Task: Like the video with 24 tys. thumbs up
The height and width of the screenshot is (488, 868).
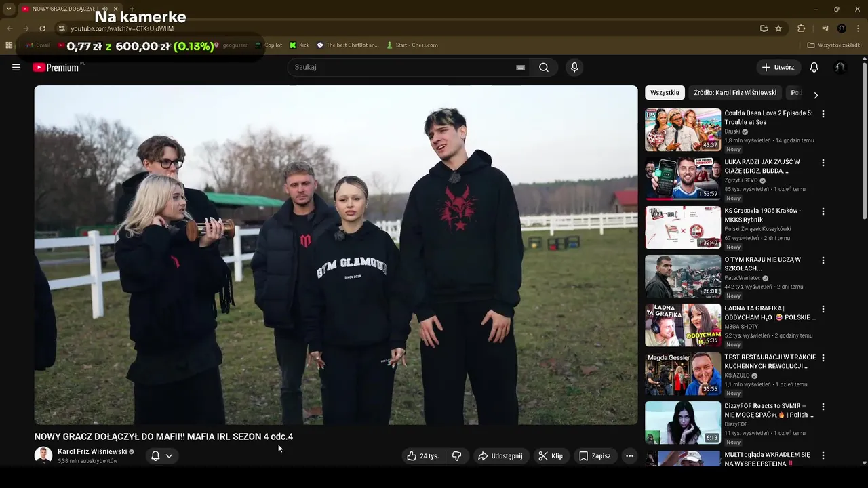Action: (x=422, y=456)
